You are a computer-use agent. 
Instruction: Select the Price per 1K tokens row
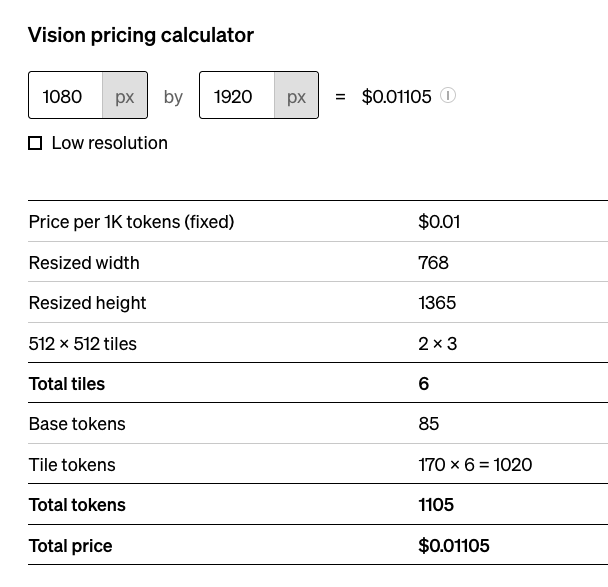318,222
